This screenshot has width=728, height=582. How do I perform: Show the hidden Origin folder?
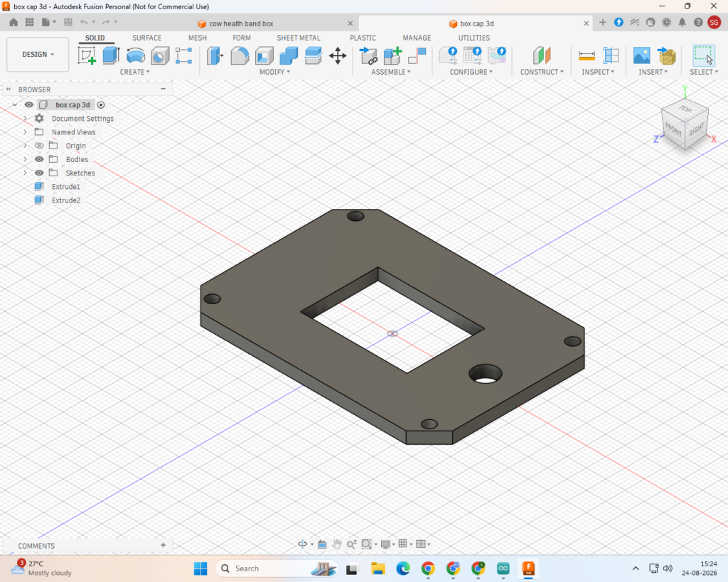click(x=39, y=146)
